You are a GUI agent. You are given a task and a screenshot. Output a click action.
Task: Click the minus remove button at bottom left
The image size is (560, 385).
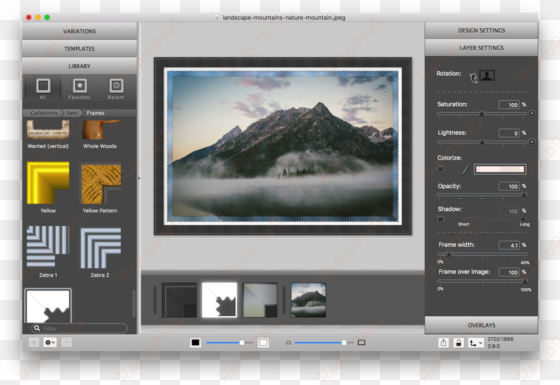pos(66,342)
